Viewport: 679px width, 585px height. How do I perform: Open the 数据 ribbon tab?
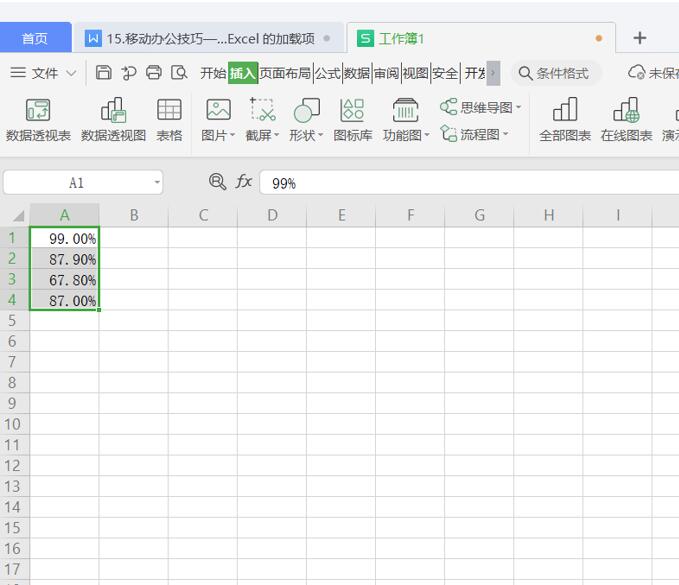(x=357, y=73)
